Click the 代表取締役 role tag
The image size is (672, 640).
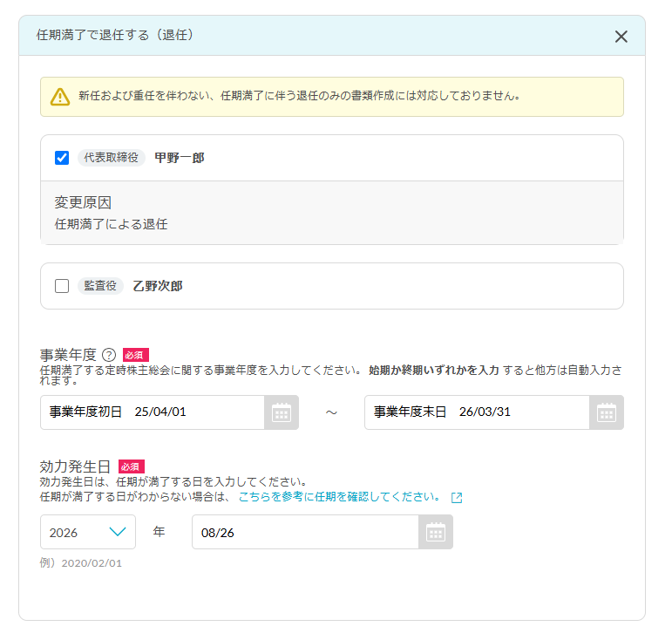(112, 158)
